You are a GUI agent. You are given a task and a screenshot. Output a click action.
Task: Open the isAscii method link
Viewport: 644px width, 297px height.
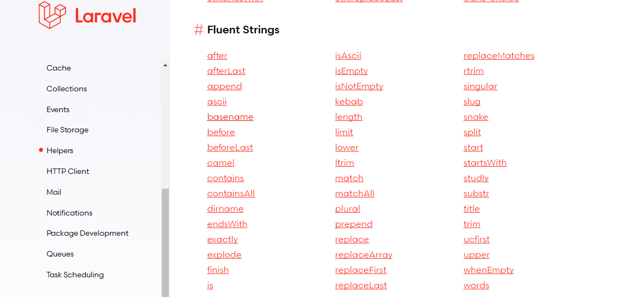(x=348, y=56)
